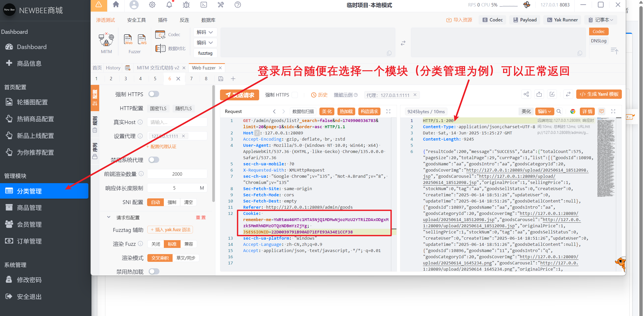Open the 安全工具 menu

(x=136, y=20)
